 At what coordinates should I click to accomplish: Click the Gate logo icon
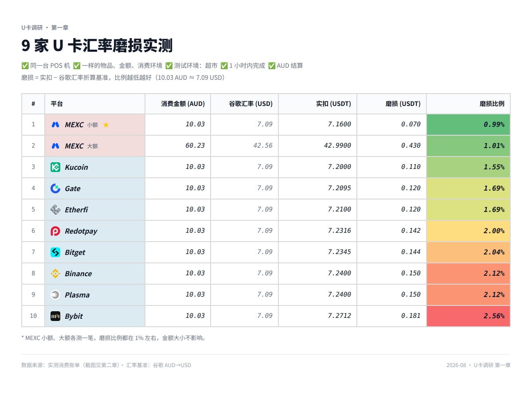click(55, 188)
